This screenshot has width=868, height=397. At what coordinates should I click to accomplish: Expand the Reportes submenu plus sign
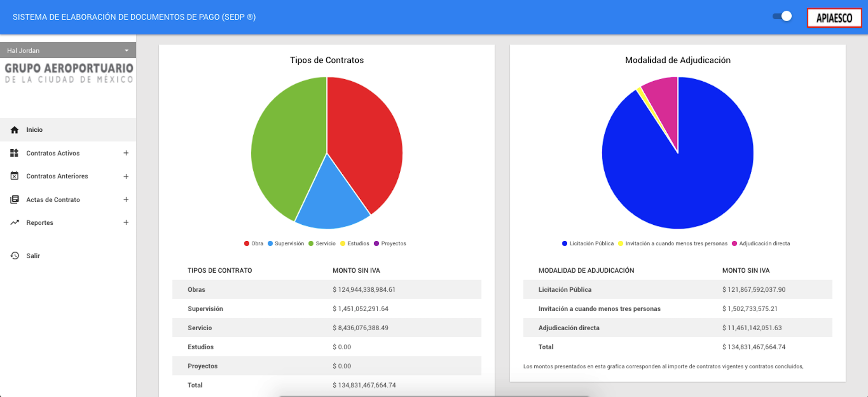(126, 223)
